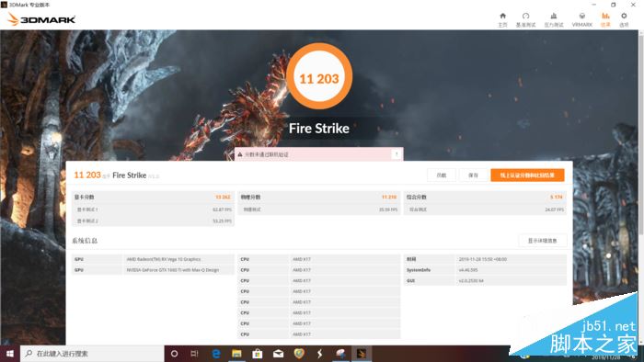Click the GUI version value

471,281
